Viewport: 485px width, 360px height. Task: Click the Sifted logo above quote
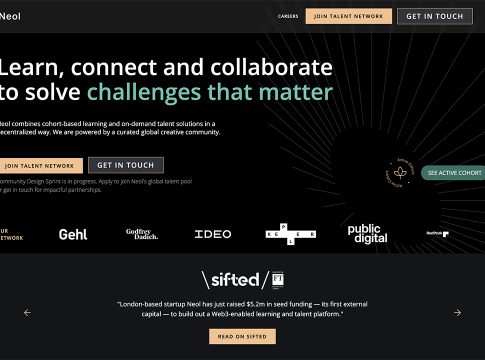(x=230, y=280)
